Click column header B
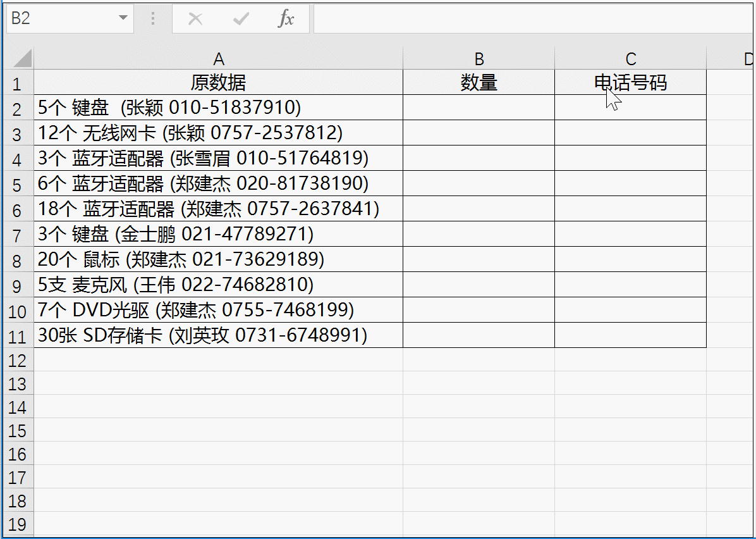The height and width of the screenshot is (539, 756). pos(479,58)
